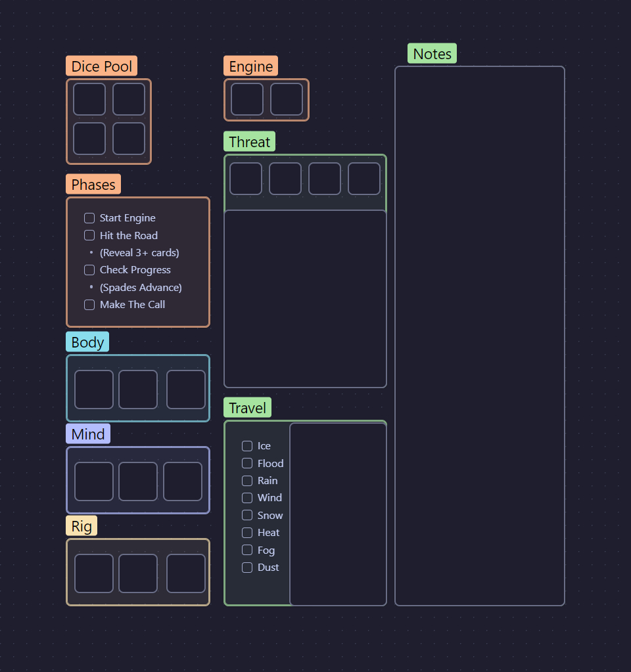
Task: Tick the Fog checkbox
Action: coord(247,550)
